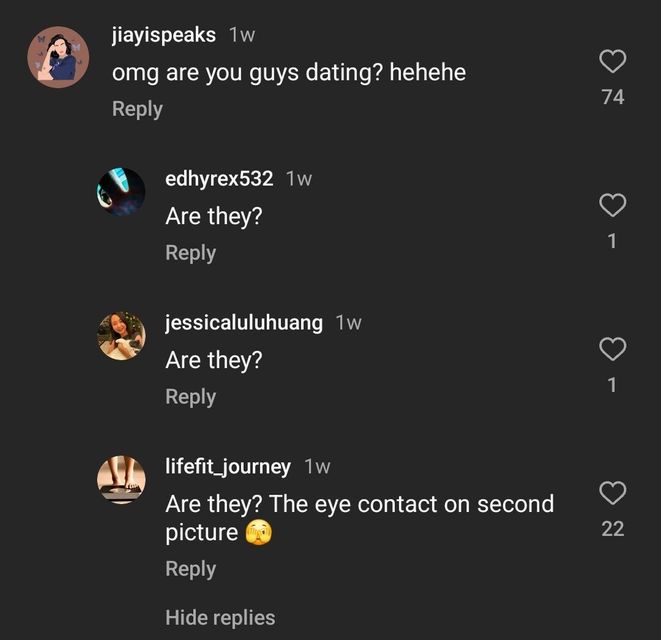Visit edhyrex532's profile via username
661x640 pixels.
[x=219, y=179]
